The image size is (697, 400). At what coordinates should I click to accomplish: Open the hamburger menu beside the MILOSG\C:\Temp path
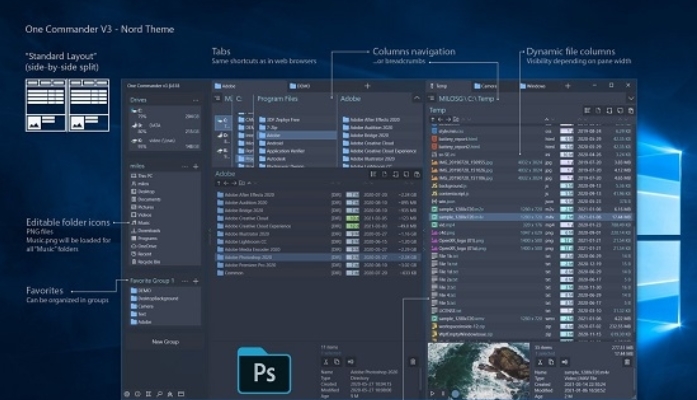pos(431,98)
